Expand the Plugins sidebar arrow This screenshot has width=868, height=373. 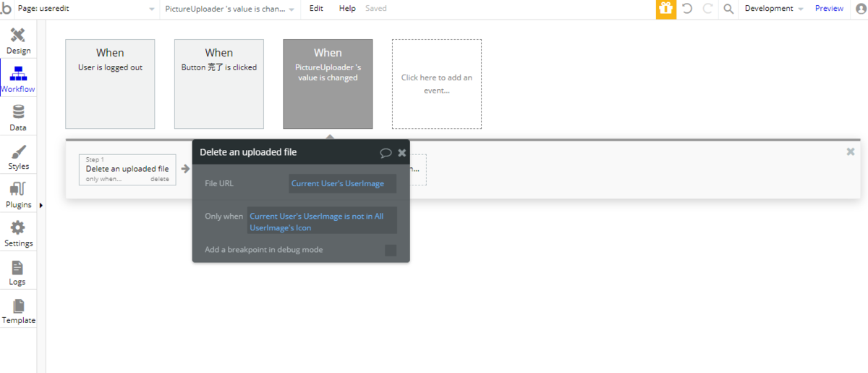[41, 206]
